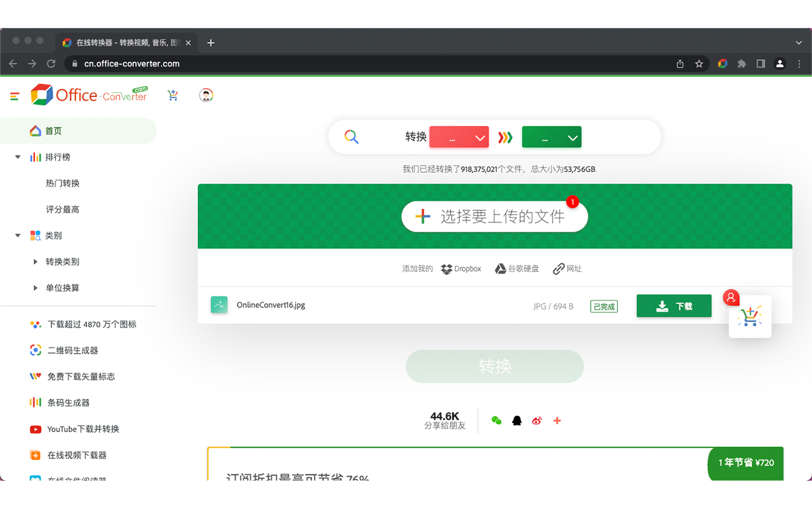
Task: Open the shopping cart icon in header
Action: 173,95
